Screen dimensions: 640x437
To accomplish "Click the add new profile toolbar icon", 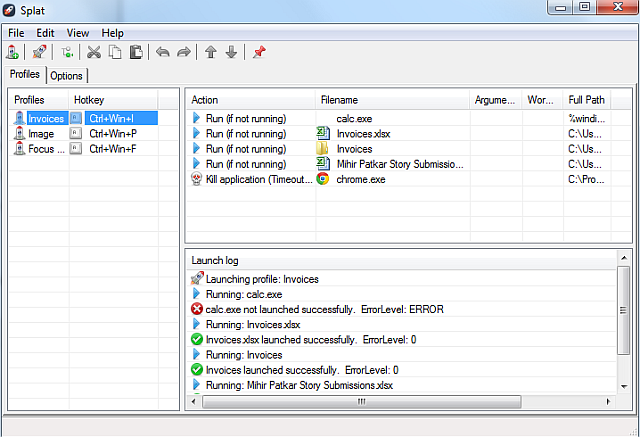I will [x=14, y=52].
